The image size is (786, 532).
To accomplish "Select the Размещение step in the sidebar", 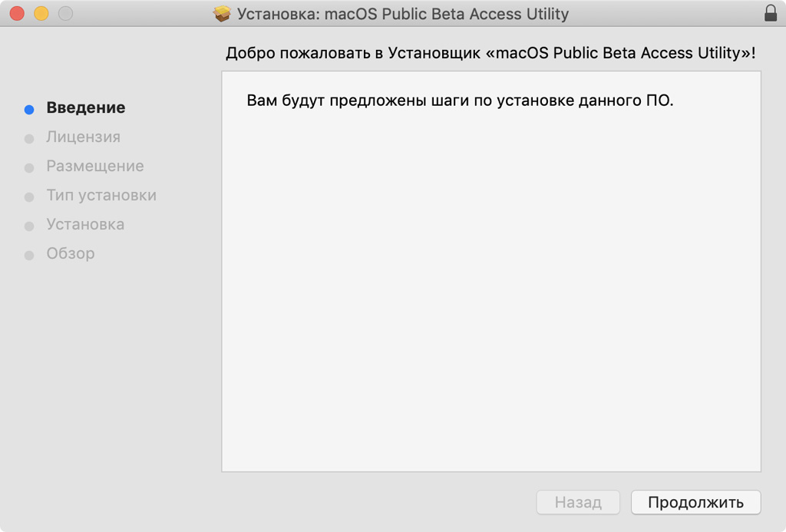I will tap(95, 166).
